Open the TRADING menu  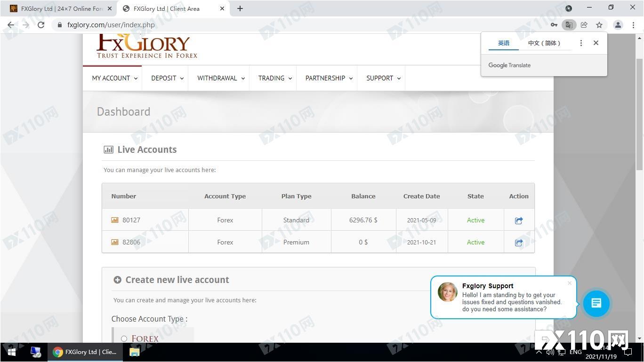(x=275, y=78)
